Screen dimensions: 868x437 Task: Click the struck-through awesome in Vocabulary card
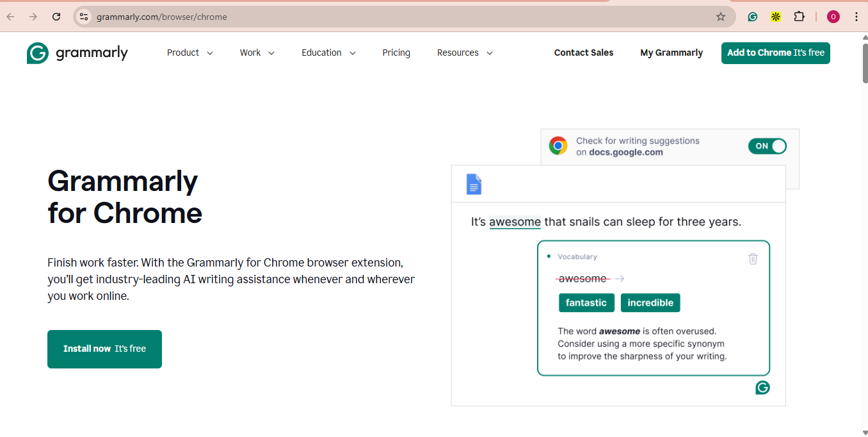583,279
